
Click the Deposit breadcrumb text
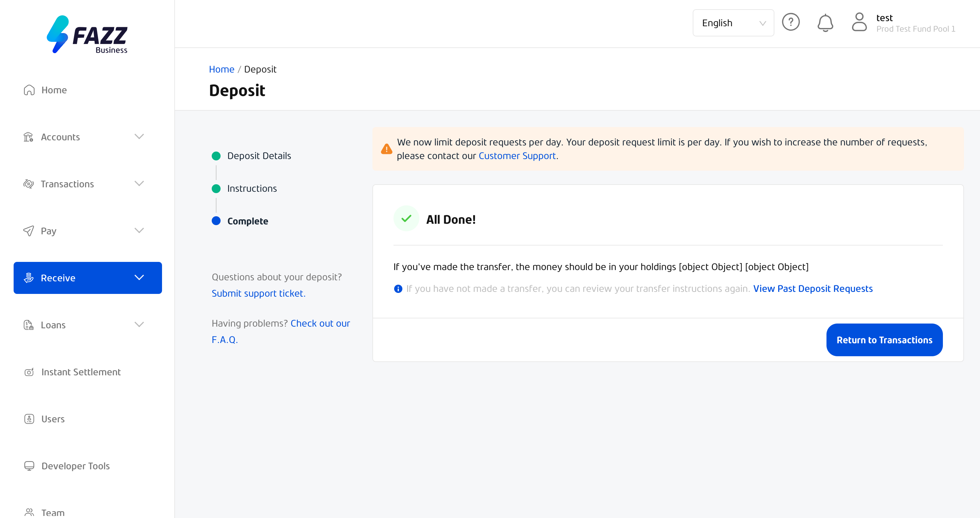pyautogui.click(x=260, y=69)
